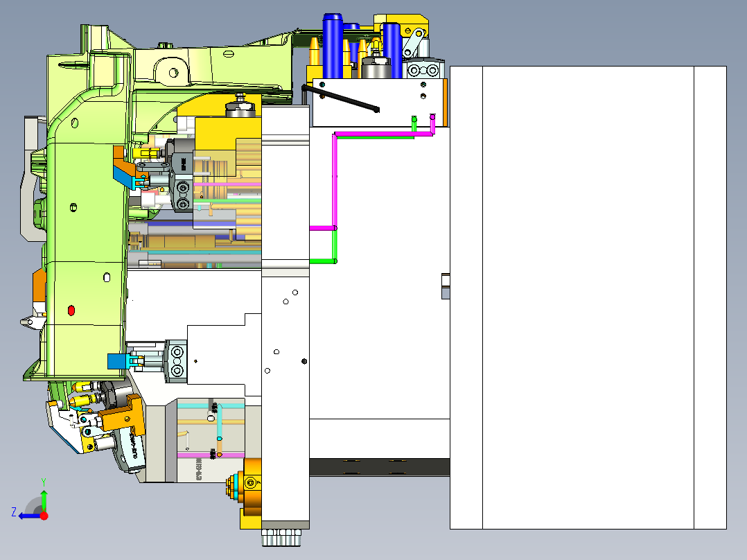Select the cyan horizontal pipe in lower block

pos(211,405)
